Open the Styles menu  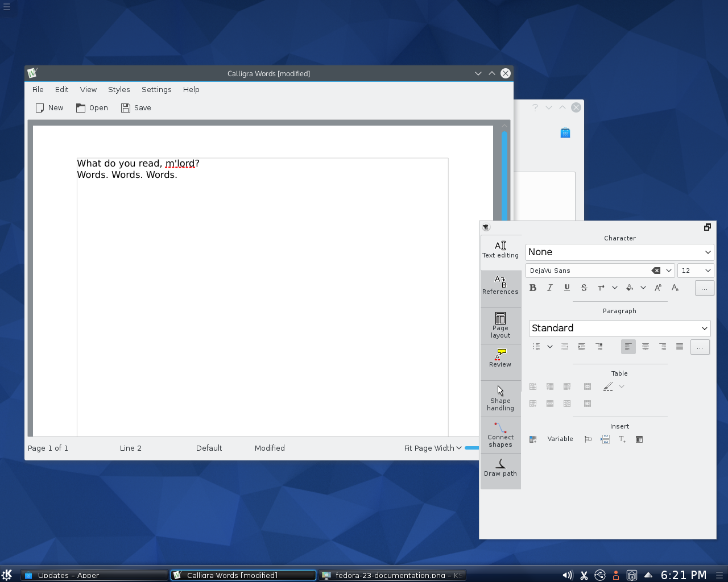119,89
